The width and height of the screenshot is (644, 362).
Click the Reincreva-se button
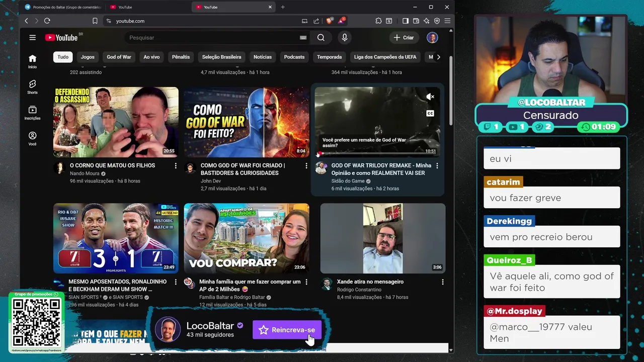[287, 330]
